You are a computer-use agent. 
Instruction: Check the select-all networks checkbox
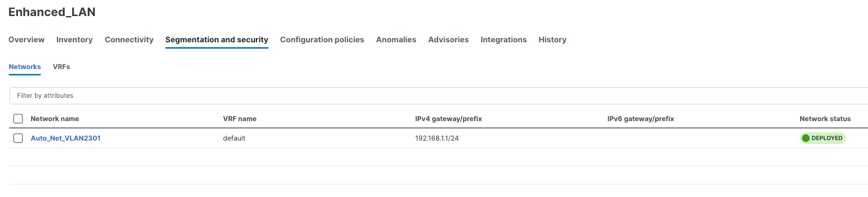tap(18, 119)
